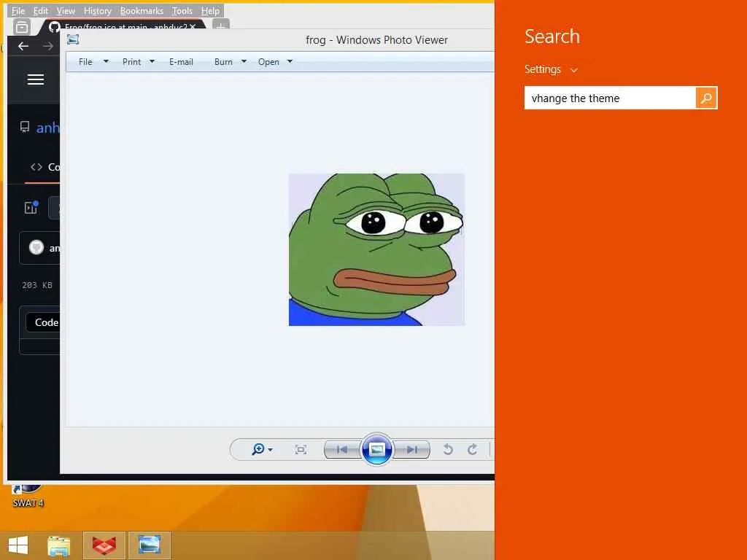The image size is (747, 560).
Task: Open the Print menu in Photo Viewer
Action: 131,62
